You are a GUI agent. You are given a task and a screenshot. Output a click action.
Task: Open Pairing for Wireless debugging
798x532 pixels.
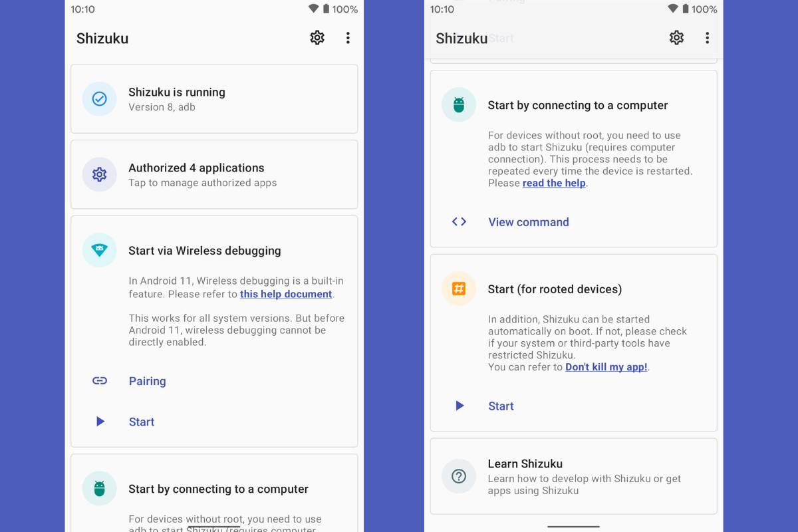point(147,381)
